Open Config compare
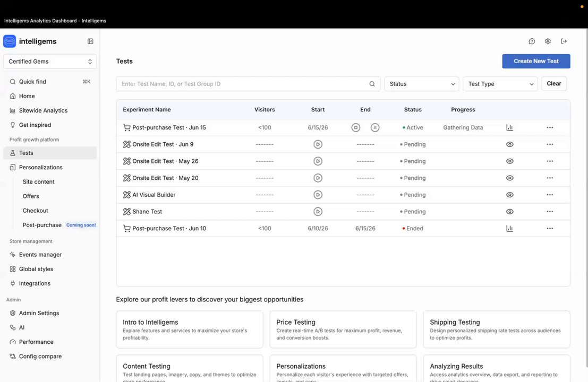This screenshot has height=382, width=588. tap(50, 357)
